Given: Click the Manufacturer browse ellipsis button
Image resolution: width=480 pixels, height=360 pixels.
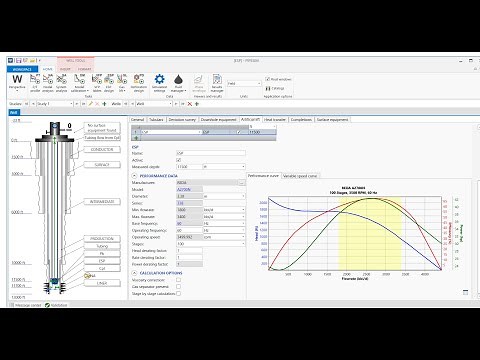Looking at the screenshot, I should coord(242,183).
